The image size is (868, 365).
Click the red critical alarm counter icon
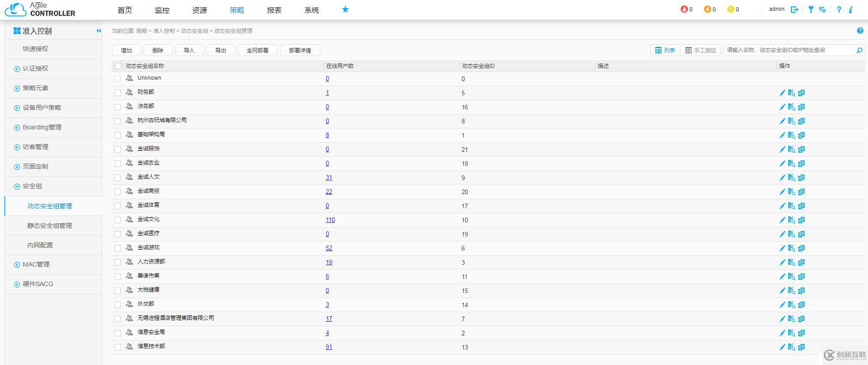(684, 9)
